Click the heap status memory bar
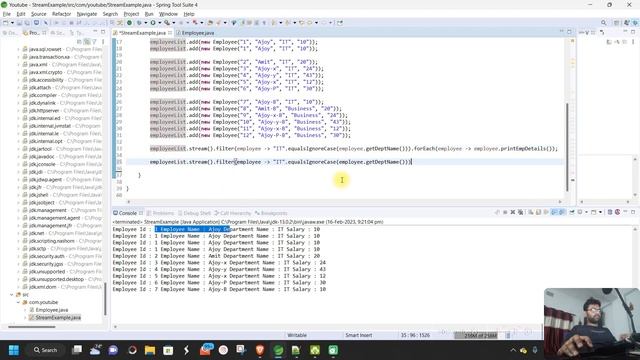Viewport: 640px width, 360px height. pos(480,335)
